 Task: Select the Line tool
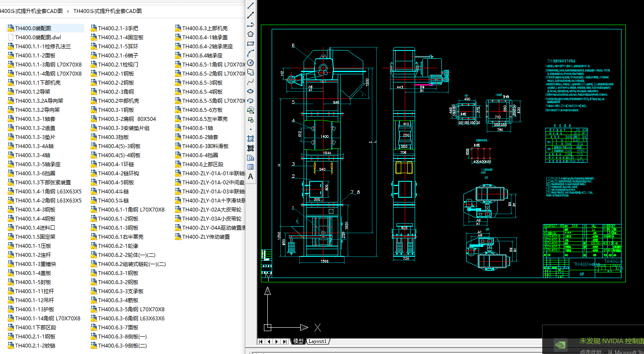(251, 6)
